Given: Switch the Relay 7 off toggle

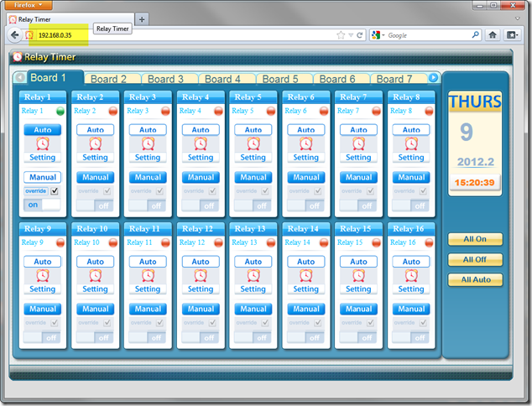Looking at the screenshot, I should click(358, 206).
